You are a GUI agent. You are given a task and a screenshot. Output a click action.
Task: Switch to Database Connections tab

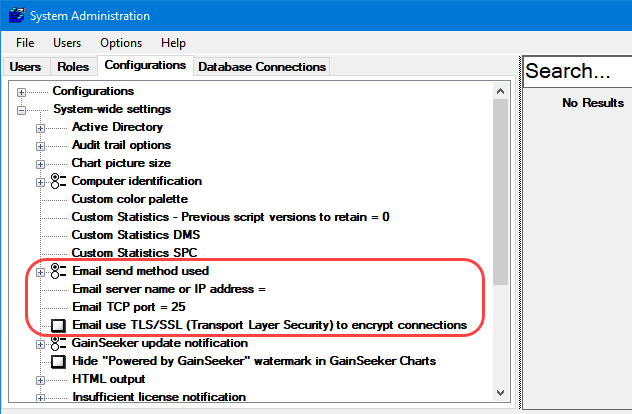click(262, 67)
